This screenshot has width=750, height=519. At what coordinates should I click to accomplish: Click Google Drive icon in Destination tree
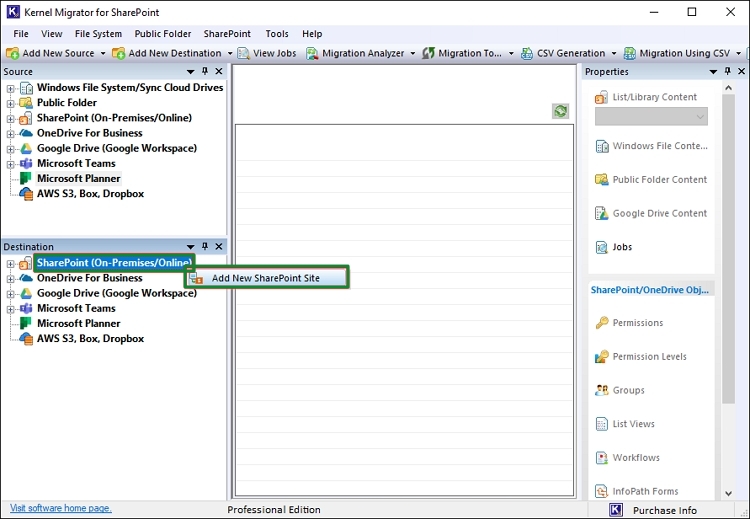coord(26,293)
